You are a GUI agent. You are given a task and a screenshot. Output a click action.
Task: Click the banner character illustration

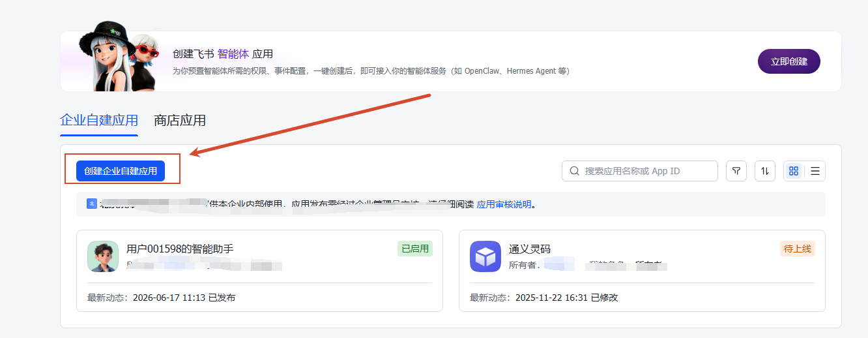point(119,57)
